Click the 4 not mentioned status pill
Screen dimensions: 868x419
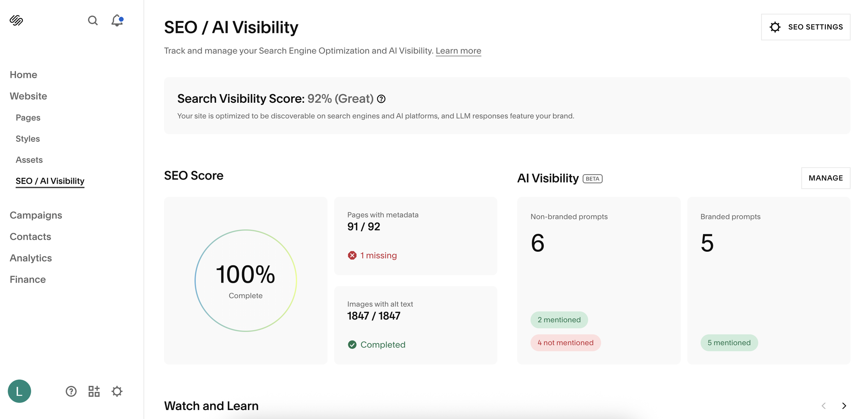[x=565, y=343]
